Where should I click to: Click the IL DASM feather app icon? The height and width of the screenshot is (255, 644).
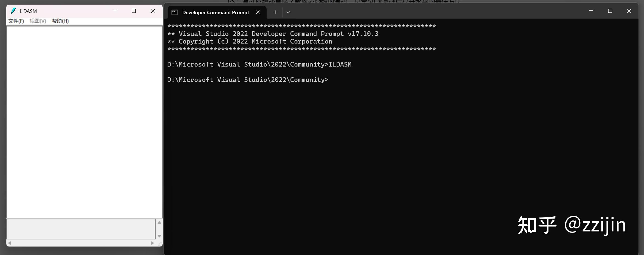tap(13, 11)
